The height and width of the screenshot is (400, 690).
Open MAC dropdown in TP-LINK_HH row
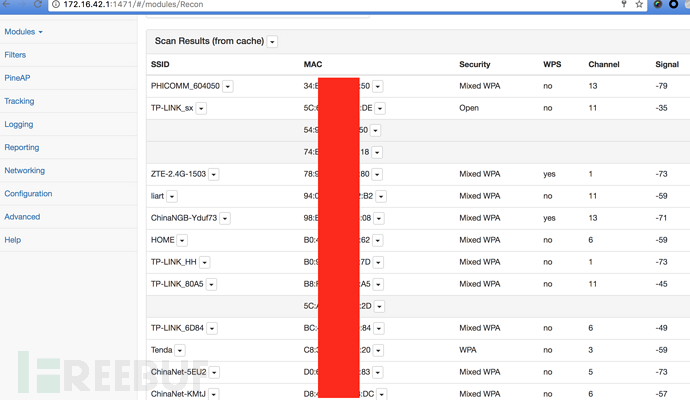pos(378,262)
